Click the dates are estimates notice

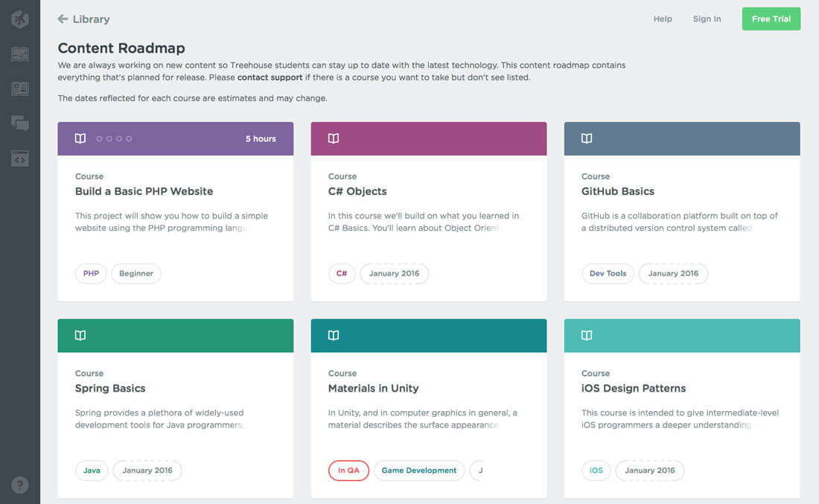pos(192,98)
